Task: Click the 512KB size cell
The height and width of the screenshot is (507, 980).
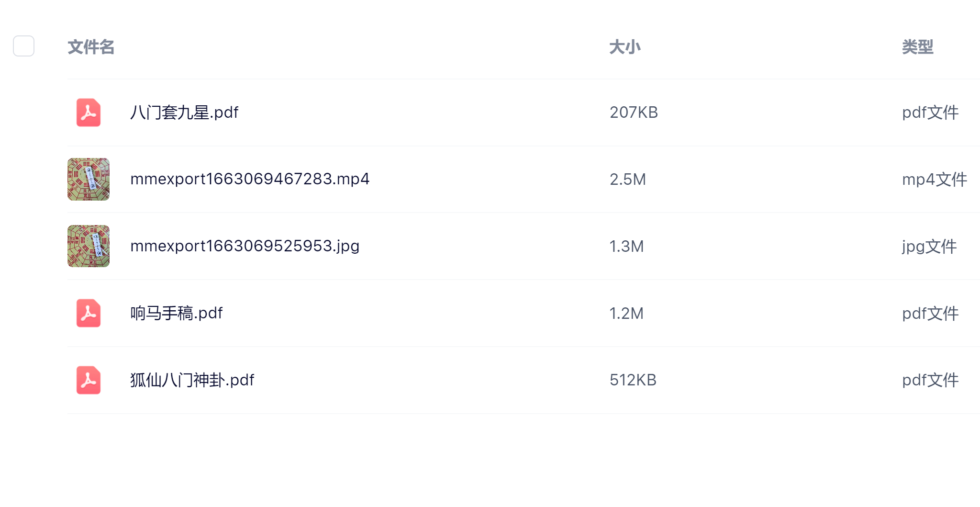Action: 633,380
